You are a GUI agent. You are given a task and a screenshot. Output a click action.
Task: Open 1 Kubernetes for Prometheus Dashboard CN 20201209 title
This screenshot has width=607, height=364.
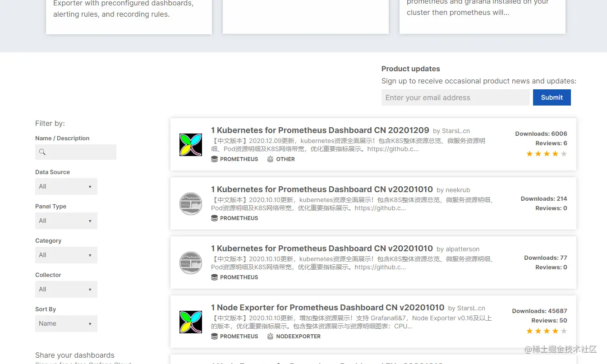(x=320, y=130)
